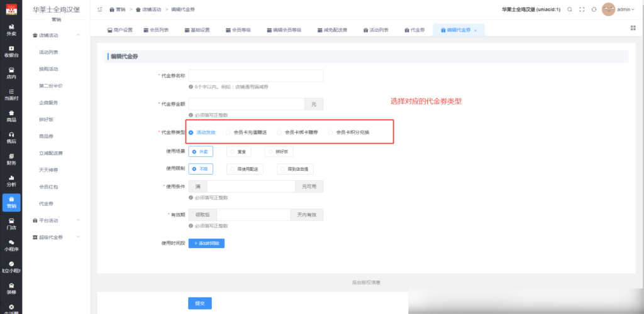Screen dimensions: 644x314
Task: Click the 收银台 cashier sidebar icon
Action: point(11,51)
